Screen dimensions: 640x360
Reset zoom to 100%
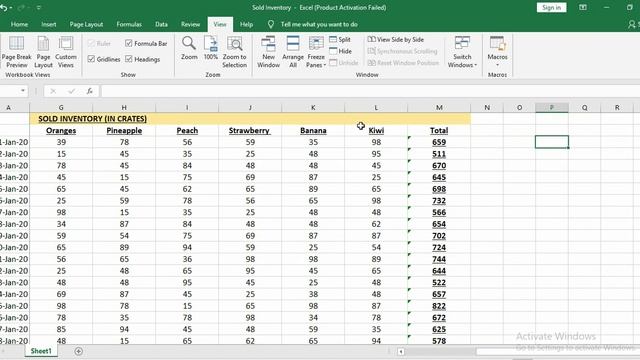point(211,49)
